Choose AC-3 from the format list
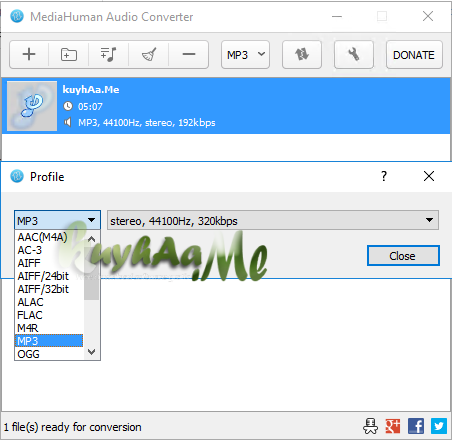The width and height of the screenshot is (452, 441). pos(30,250)
